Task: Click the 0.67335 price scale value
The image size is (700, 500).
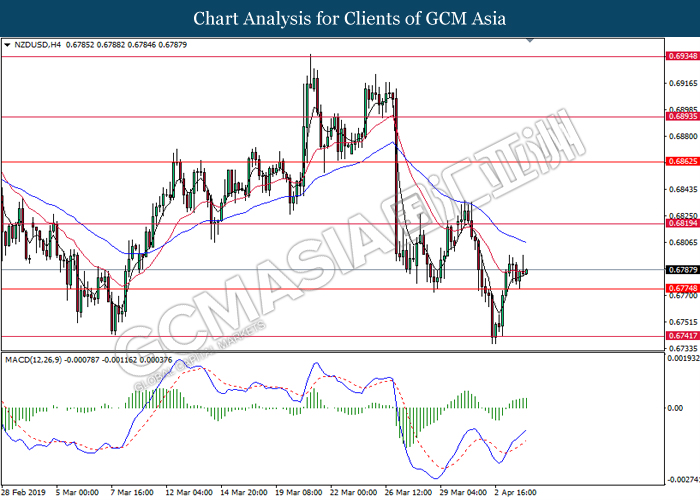Action: 683,348
